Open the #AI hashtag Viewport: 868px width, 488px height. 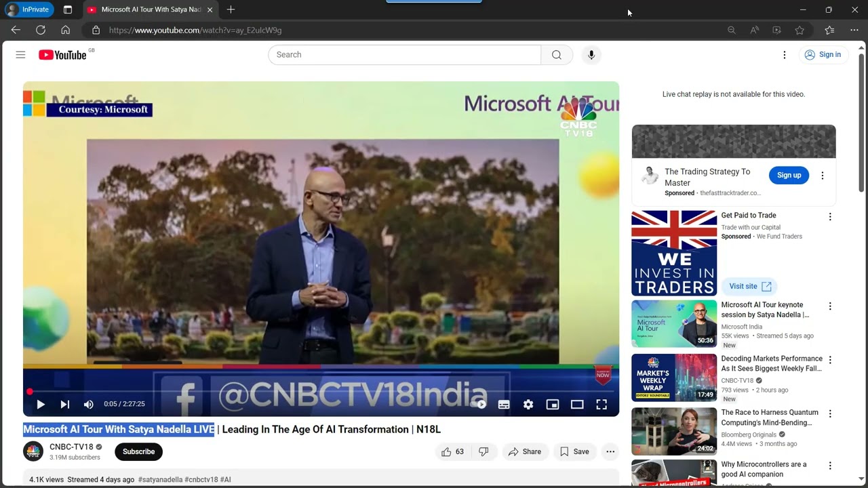(226, 480)
